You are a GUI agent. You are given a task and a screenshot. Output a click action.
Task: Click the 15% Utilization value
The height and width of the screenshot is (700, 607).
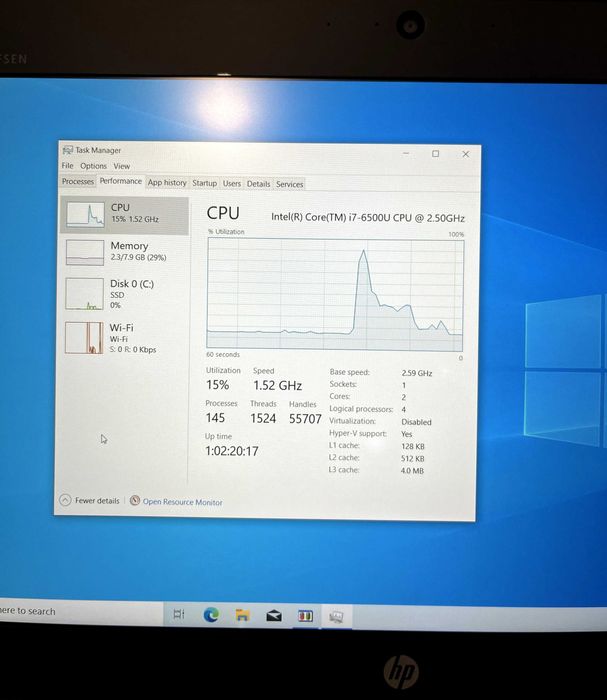pyautogui.click(x=217, y=385)
